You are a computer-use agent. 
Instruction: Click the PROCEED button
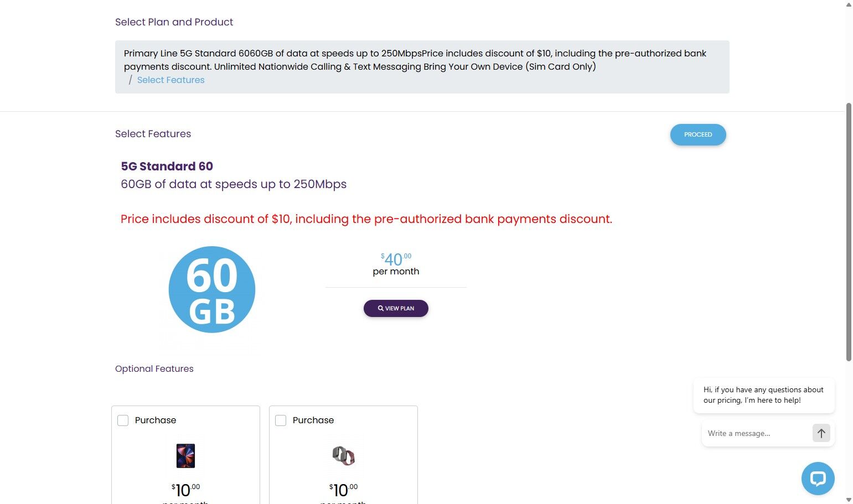coord(698,134)
